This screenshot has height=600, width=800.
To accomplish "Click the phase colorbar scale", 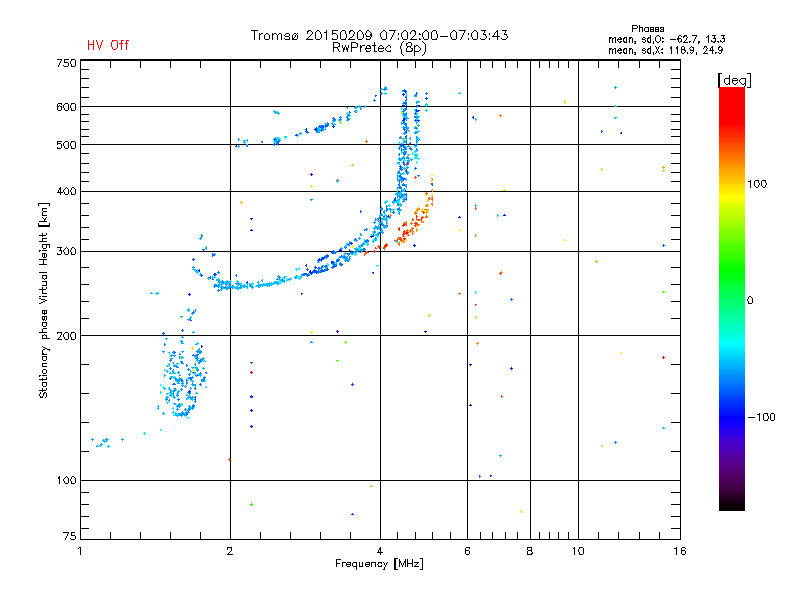I will click(x=732, y=298).
